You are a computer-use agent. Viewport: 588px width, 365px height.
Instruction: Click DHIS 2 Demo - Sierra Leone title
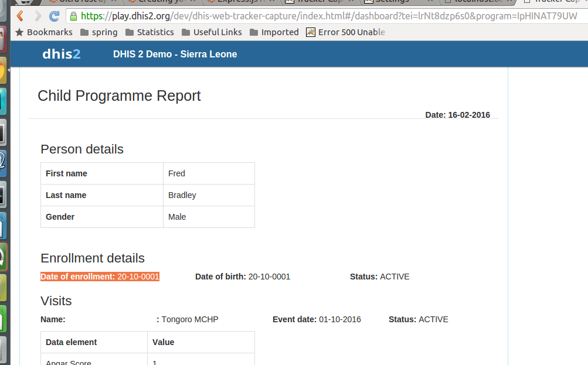click(175, 54)
